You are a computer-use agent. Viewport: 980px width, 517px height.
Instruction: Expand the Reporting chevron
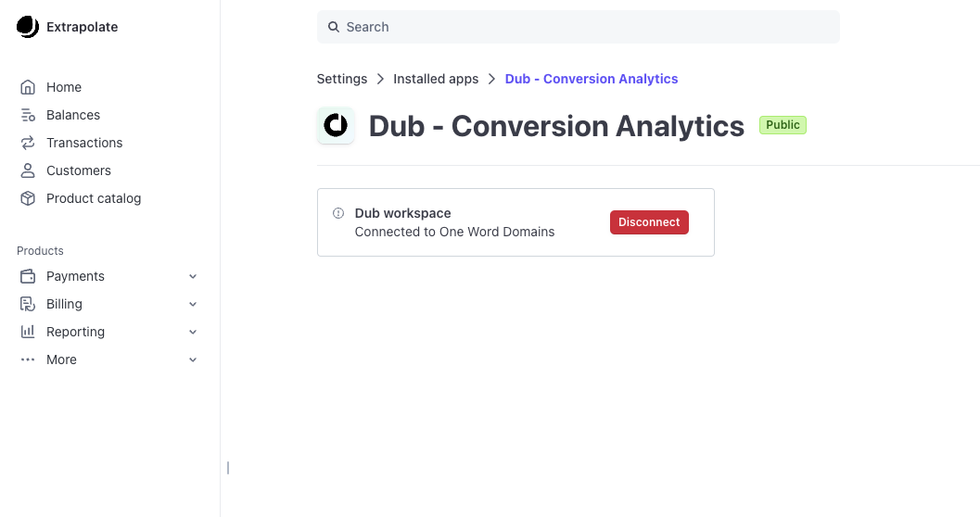click(193, 332)
